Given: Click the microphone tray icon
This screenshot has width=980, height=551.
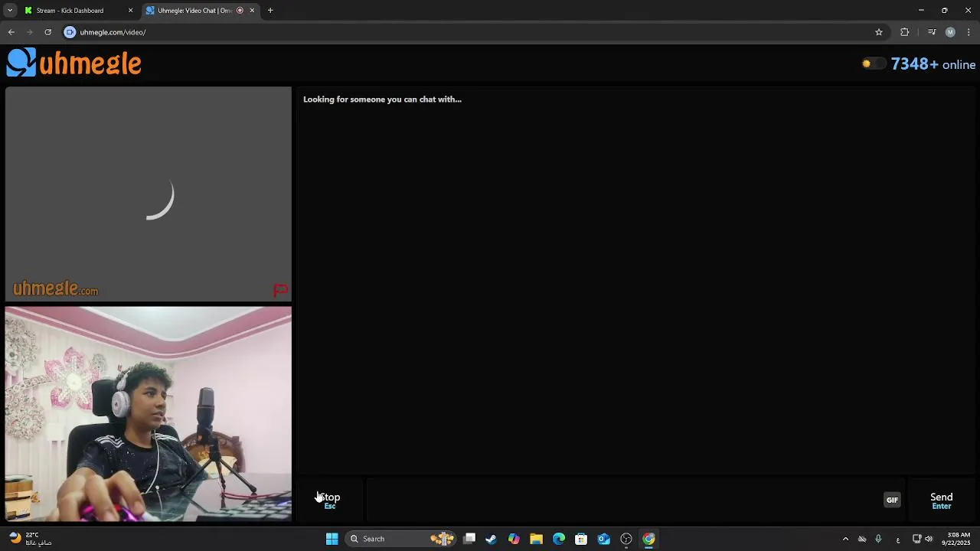Looking at the screenshot, I should click(x=878, y=539).
